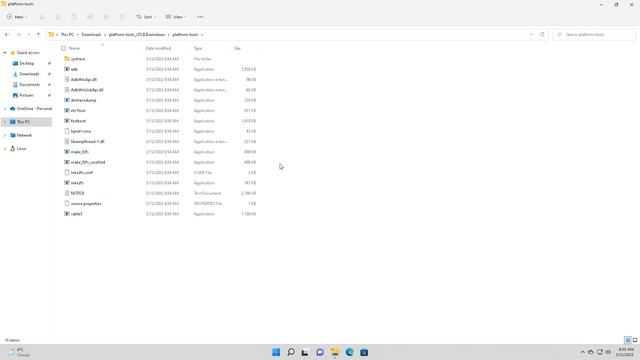Image resolution: width=640 pixels, height=360 pixels.
Task: Open Microsoft Store from the taskbar
Action: (x=364, y=352)
